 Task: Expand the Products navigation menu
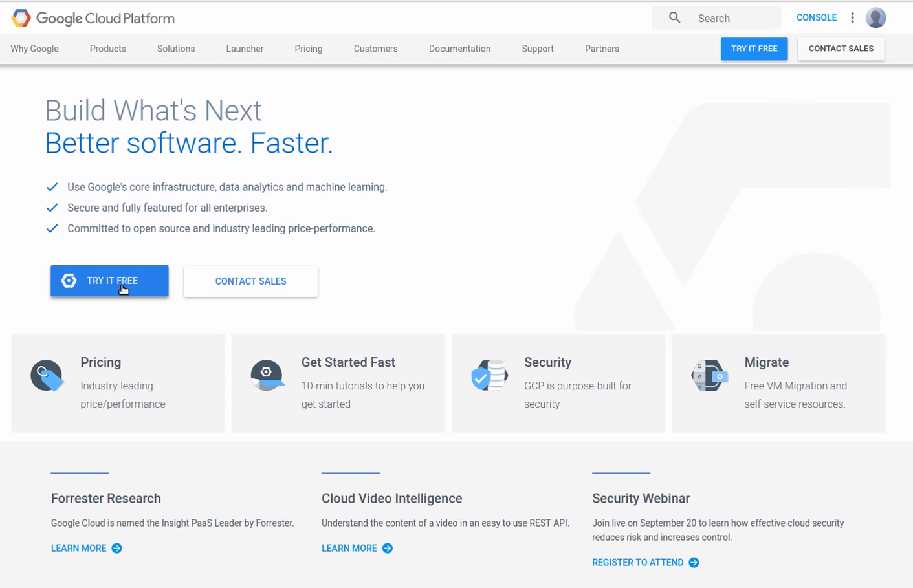[107, 49]
